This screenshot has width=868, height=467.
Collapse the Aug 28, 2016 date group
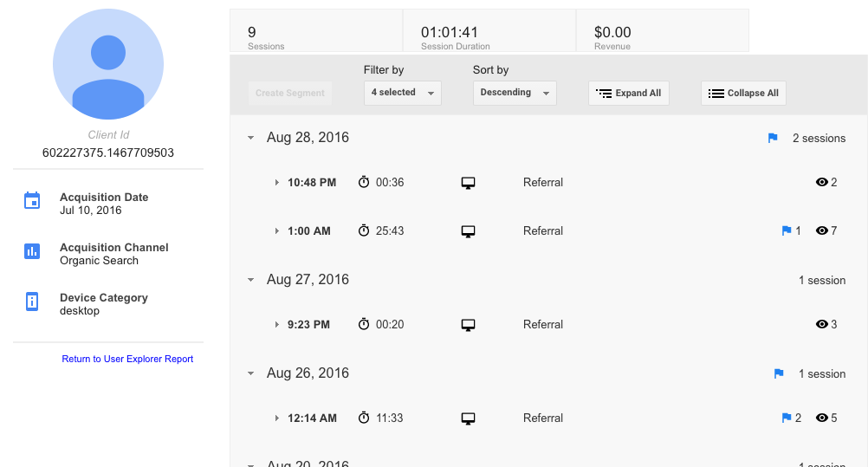250,138
